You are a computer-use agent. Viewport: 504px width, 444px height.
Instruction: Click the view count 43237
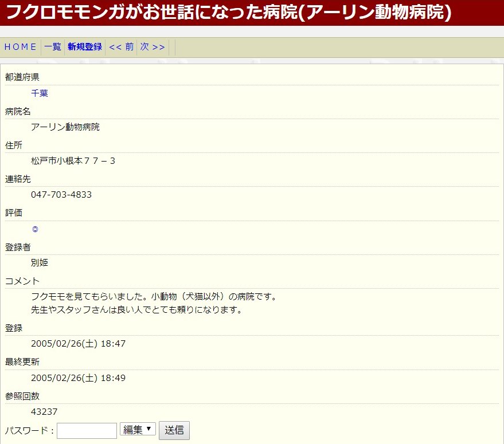pyautogui.click(x=44, y=412)
